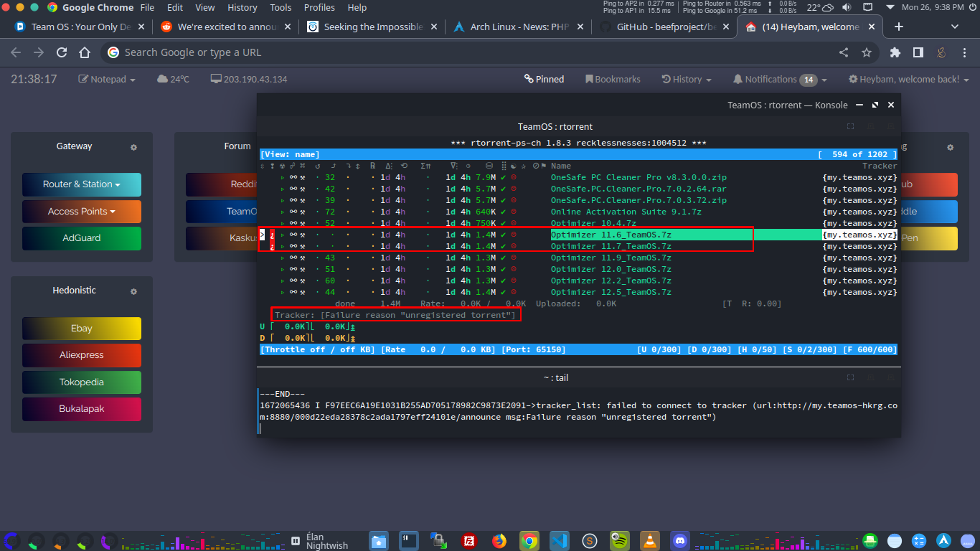
Task: Launch Firefox from the taskbar
Action: pyautogui.click(x=499, y=541)
